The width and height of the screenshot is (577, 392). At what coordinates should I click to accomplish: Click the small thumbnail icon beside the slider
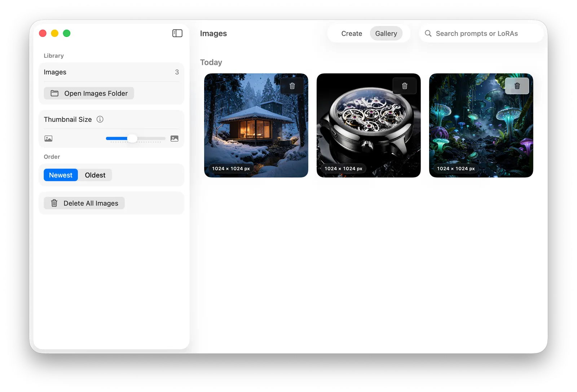point(48,138)
